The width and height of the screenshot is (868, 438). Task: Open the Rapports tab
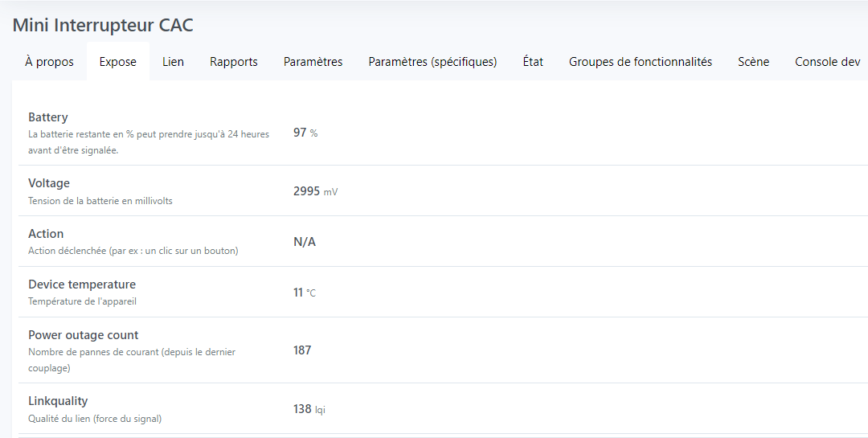coord(234,61)
